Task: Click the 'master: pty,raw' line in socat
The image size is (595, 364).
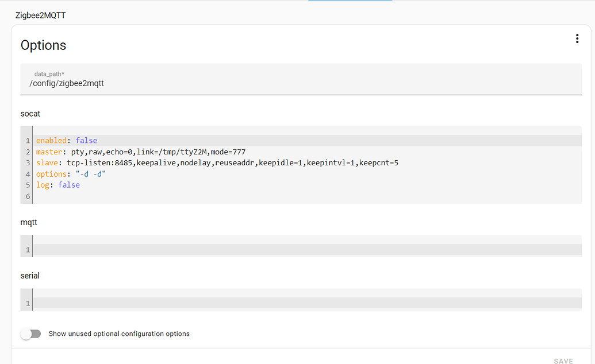Action: pyautogui.click(x=141, y=152)
